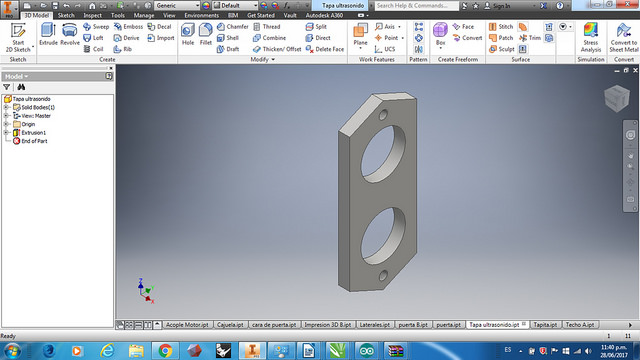
Task: Start a 2D Sketch
Action: [18, 38]
